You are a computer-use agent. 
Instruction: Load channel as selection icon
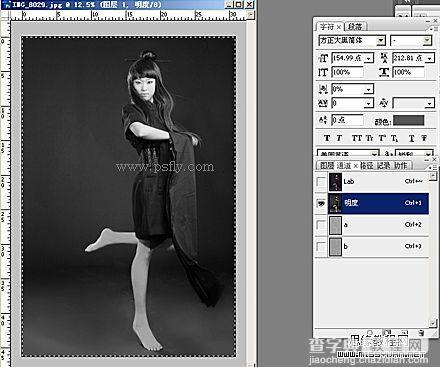coord(369,333)
